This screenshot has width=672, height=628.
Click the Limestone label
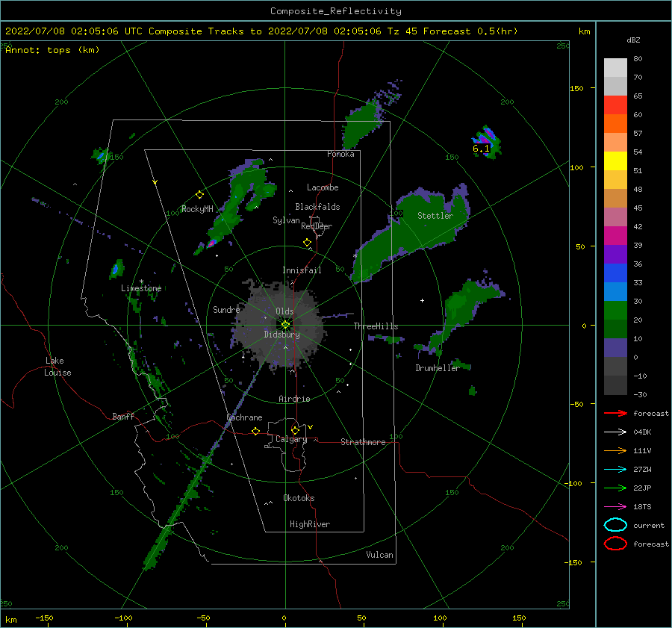point(141,288)
